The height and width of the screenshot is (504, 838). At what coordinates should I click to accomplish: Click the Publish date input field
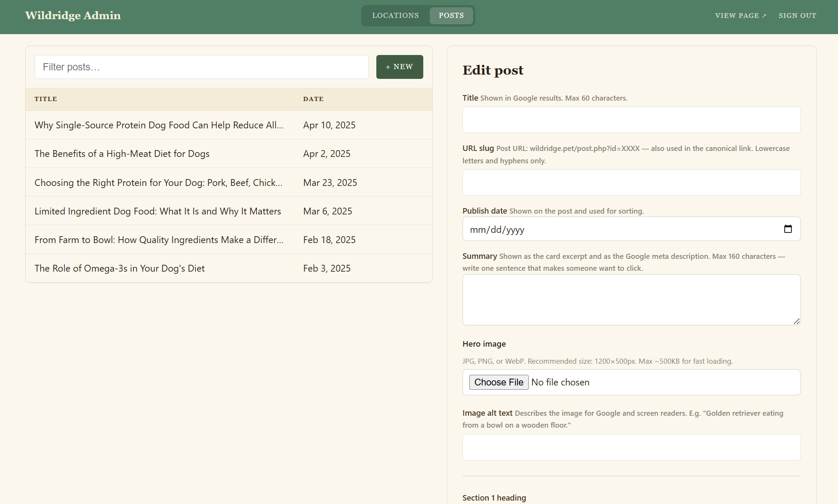[631, 229]
